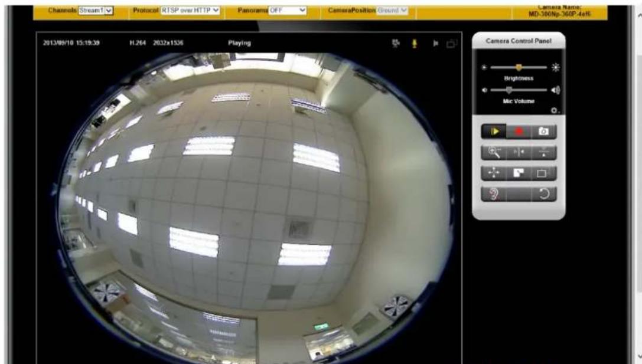Click the vertical flip icon
This screenshot has height=364, width=642.
(544, 153)
